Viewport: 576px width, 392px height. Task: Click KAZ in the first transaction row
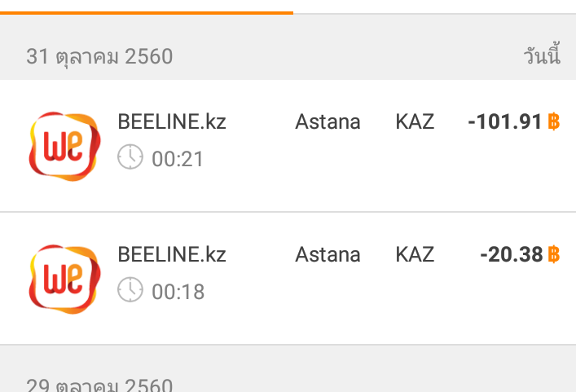point(415,121)
